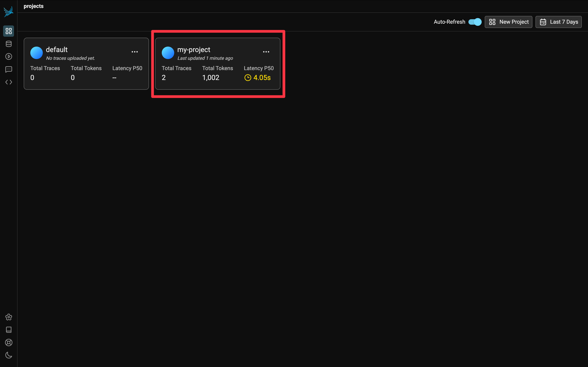This screenshot has height=367, width=588.
Task: Open the Last 7 Days time range dropdown
Action: [558, 22]
